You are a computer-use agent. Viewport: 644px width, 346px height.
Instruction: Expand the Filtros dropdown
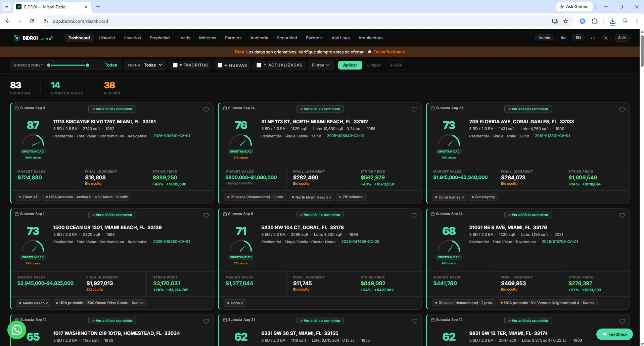point(321,65)
